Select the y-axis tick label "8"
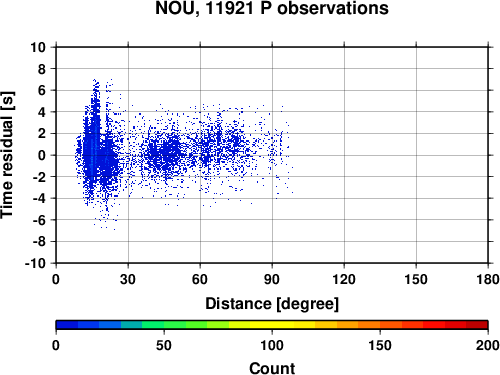The width and height of the screenshot is (500, 375). pyautogui.click(x=42, y=69)
